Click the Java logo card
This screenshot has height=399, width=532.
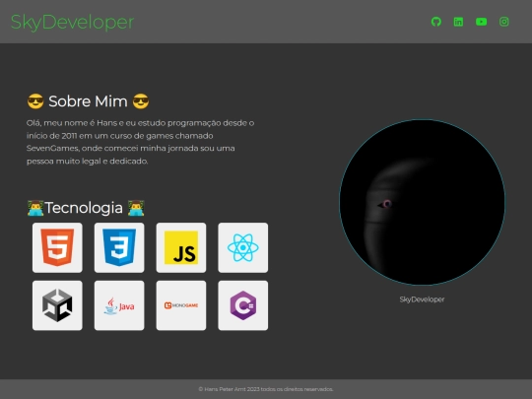[119, 305]
